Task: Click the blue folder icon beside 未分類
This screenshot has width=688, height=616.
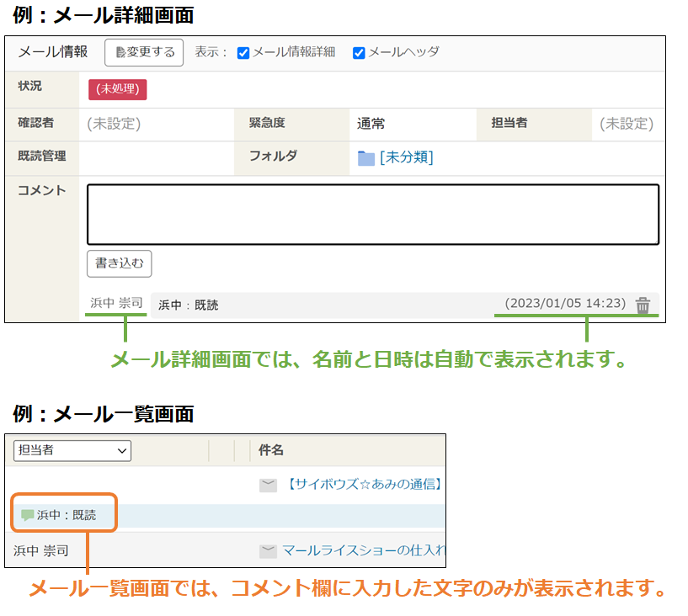Action: pos(365,158)
